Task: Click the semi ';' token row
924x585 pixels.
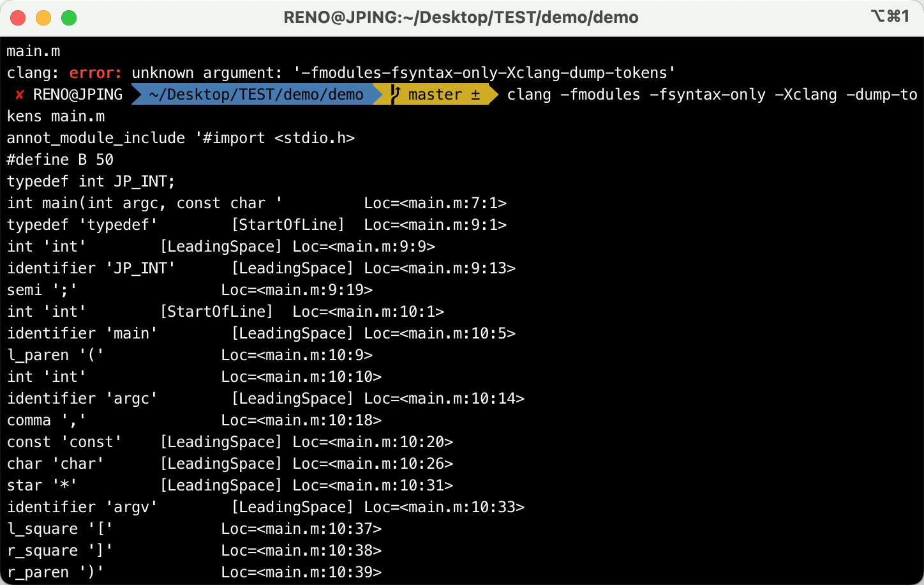Action: pyautogui.click(x=190, y=290)
